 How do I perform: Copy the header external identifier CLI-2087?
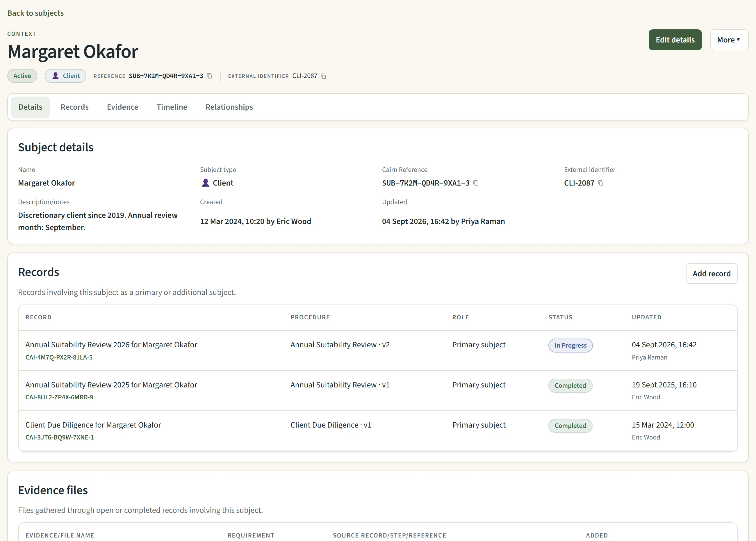[323, 76]
